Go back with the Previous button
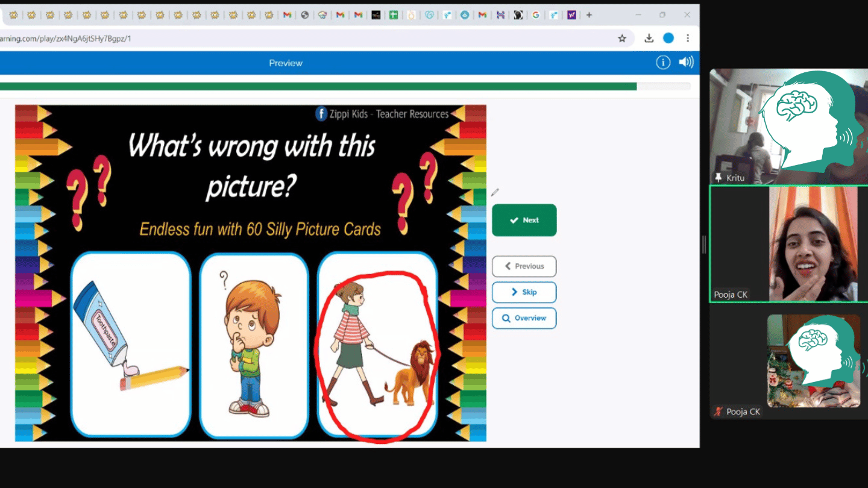 click(x=524, y=266)
